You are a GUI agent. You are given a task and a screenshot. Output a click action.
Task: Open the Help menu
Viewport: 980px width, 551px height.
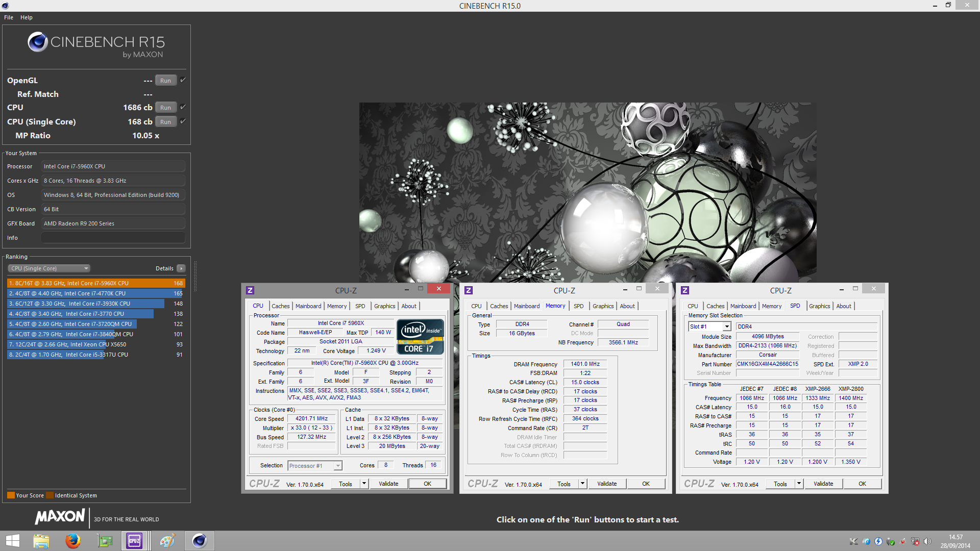click(x=27, y=17)
